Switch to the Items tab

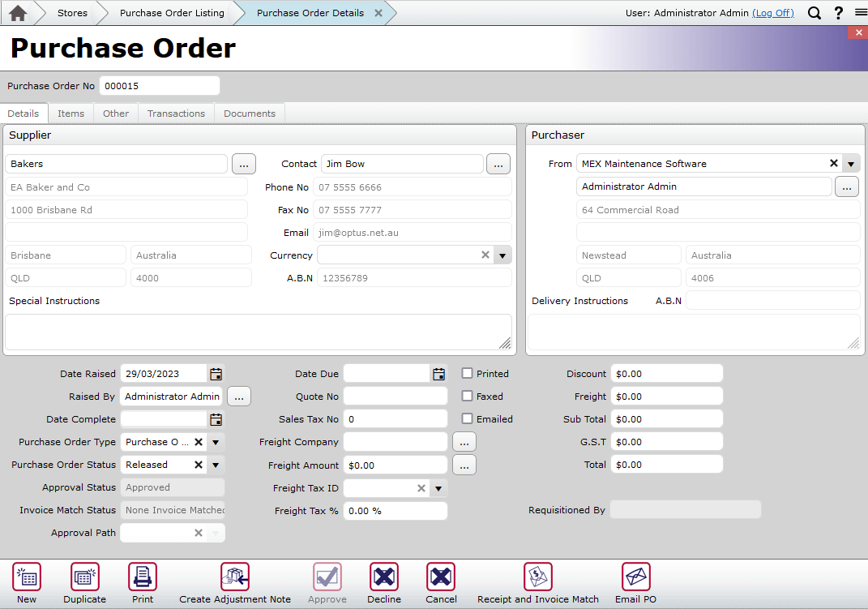click(x=71, y=113)
